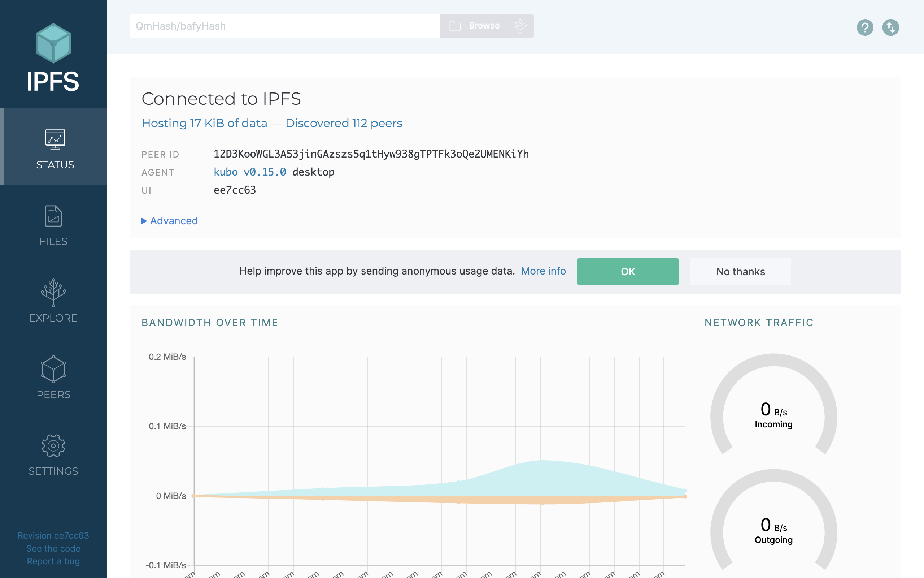Click the 0.1 MiB/s axis label
Image resolution: width=924 pixels, height=578 pixels.
click(x=167, y=426)
